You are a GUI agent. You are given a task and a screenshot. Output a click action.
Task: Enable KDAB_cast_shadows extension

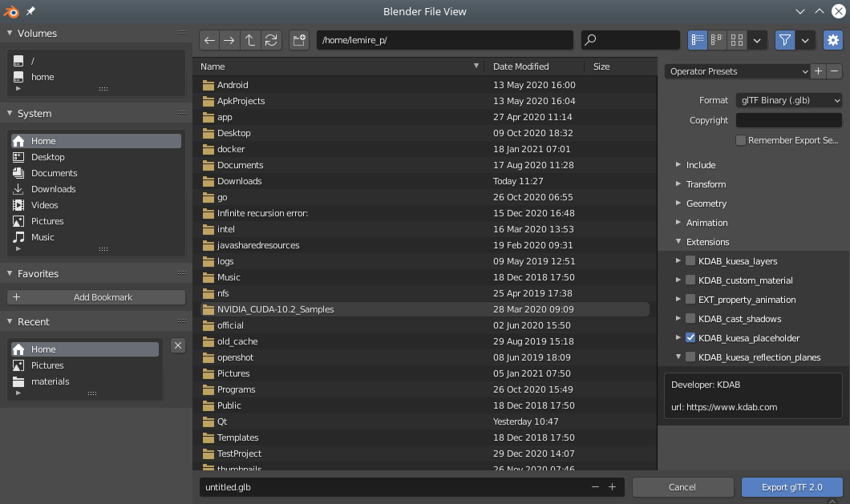(x=690, y=319)
